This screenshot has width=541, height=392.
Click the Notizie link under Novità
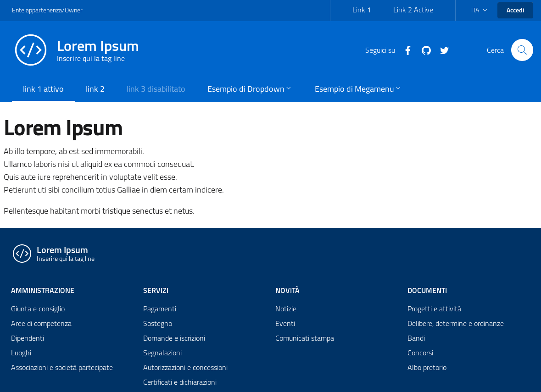(x=286, y=309)
